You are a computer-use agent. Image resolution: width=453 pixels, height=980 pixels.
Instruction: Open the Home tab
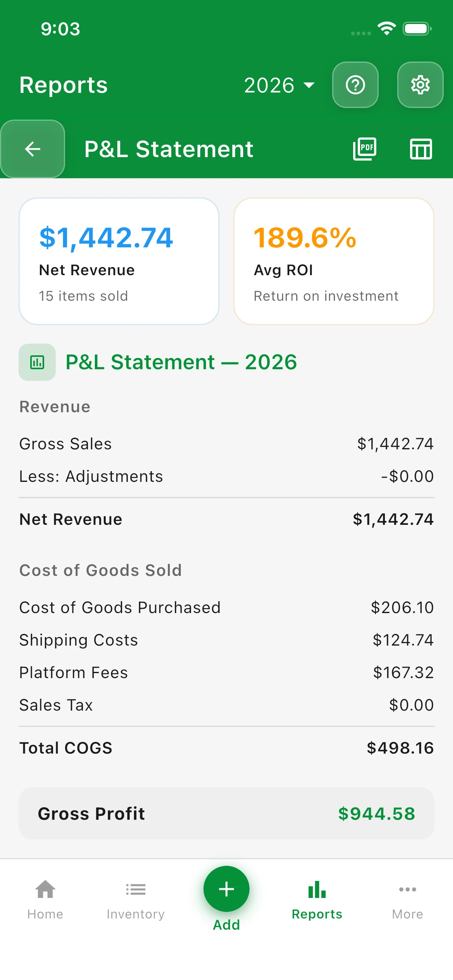pos(45,899)
